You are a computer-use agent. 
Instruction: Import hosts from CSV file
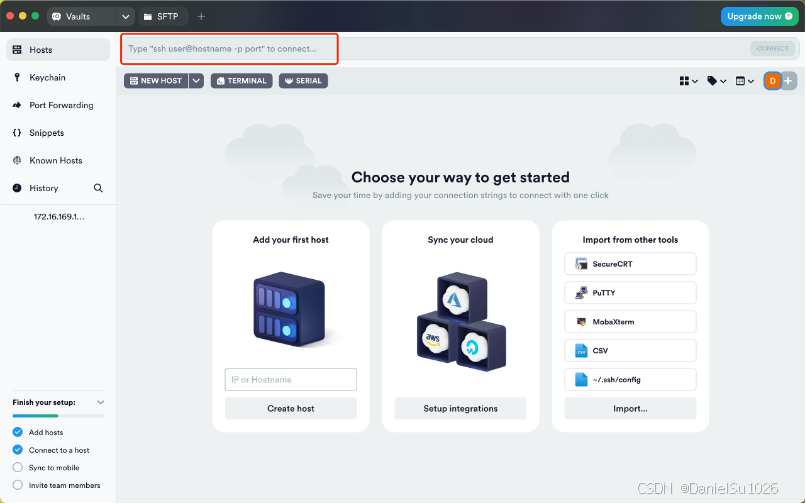pyautogui.click(x=630, y=351)
